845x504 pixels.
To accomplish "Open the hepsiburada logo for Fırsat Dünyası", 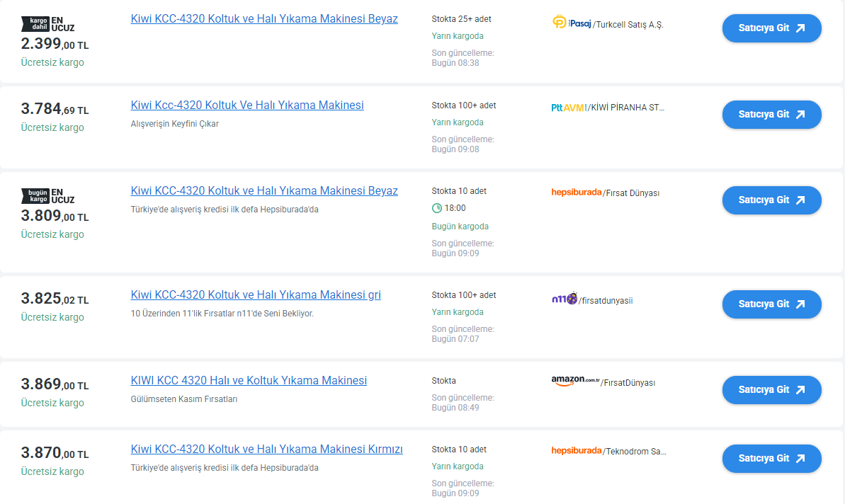I will [576, 193].
